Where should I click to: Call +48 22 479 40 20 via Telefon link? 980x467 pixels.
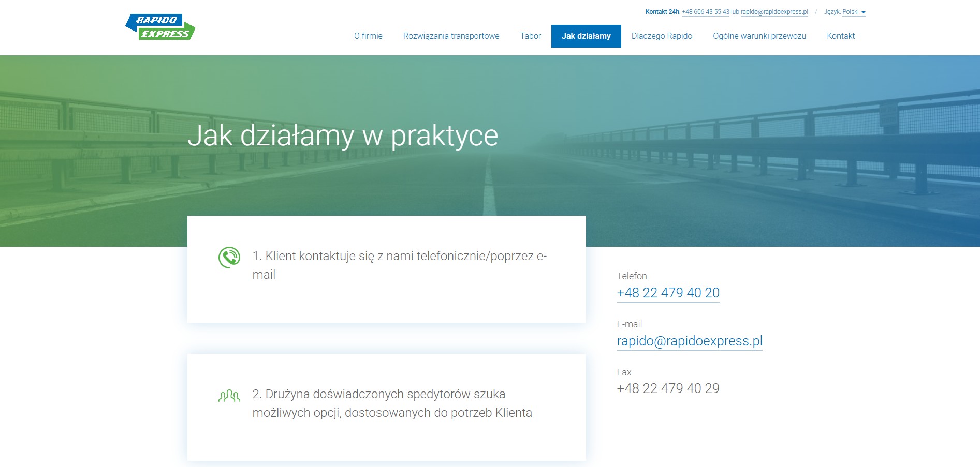point(668,293)
